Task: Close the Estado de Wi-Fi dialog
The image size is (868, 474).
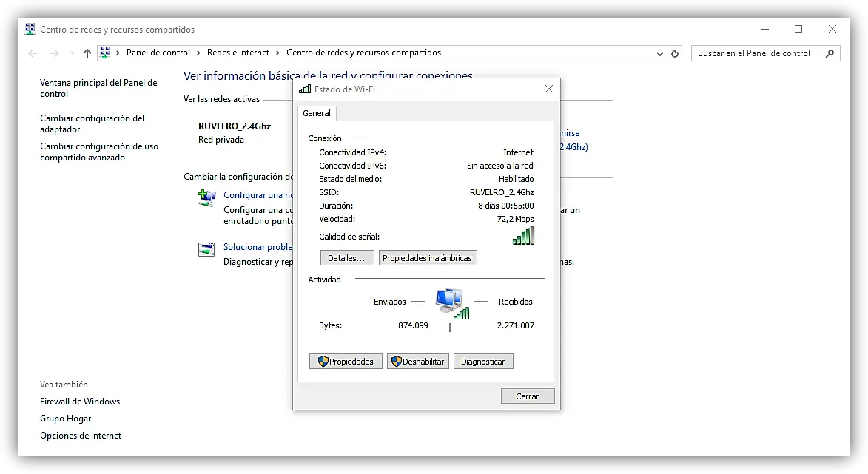Action: click(x=548, y=89)
